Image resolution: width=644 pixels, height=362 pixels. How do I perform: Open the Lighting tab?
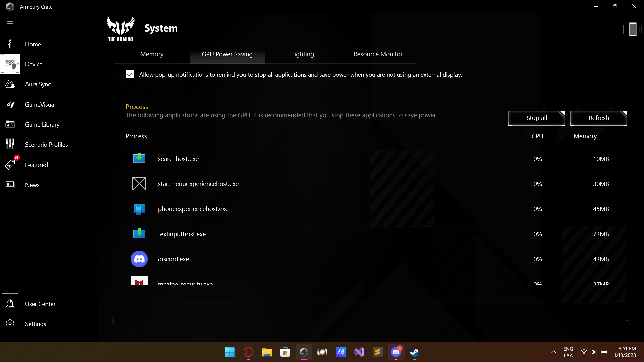tap(302, 54)
